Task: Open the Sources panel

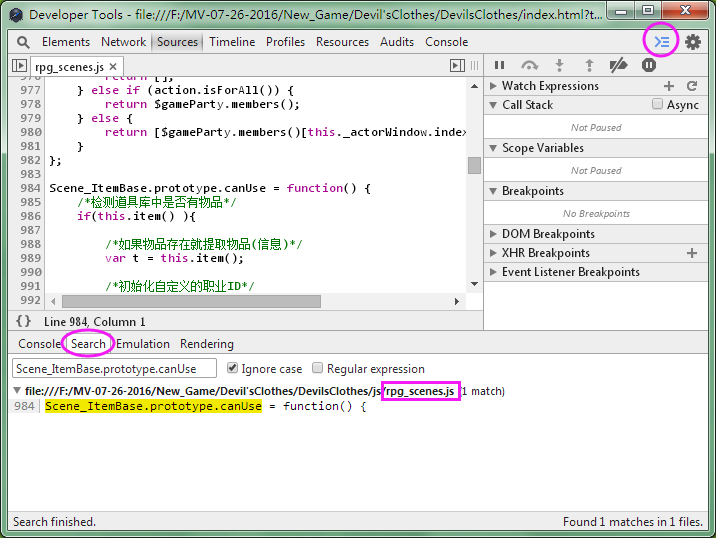Action: (x=177, y=42)
